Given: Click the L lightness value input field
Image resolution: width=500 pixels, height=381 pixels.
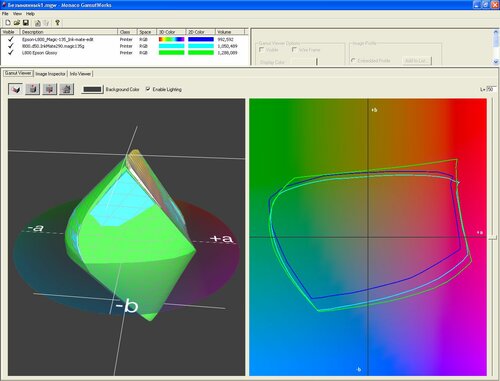Looking at the screenshot, I should pos(490,89).
